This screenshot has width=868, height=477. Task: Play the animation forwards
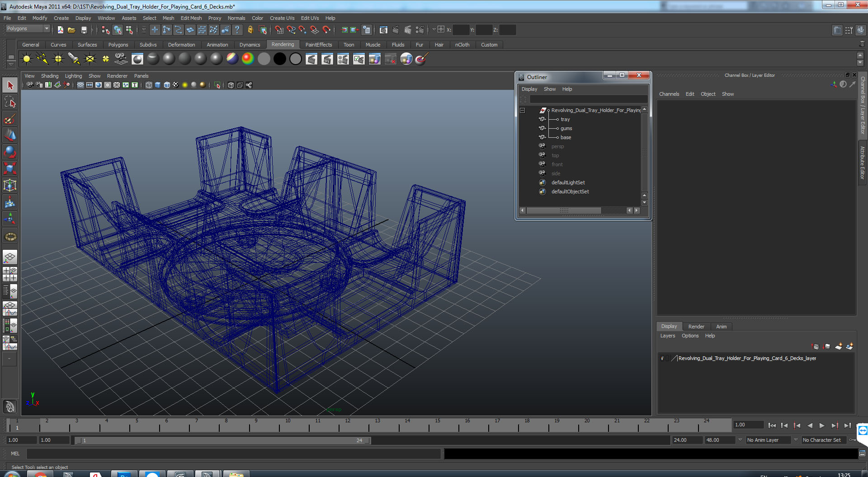click(x=822, y=426)
